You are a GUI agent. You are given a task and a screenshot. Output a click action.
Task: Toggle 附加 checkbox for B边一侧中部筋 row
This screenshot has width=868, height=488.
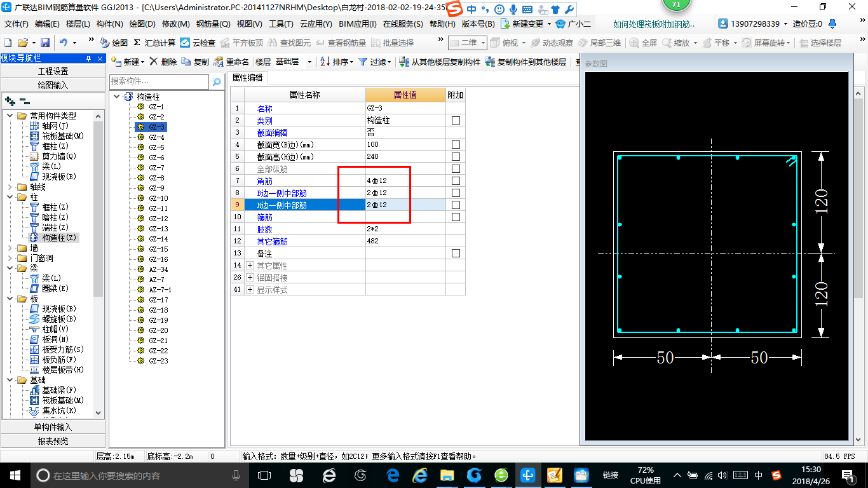tap(456, 193)
